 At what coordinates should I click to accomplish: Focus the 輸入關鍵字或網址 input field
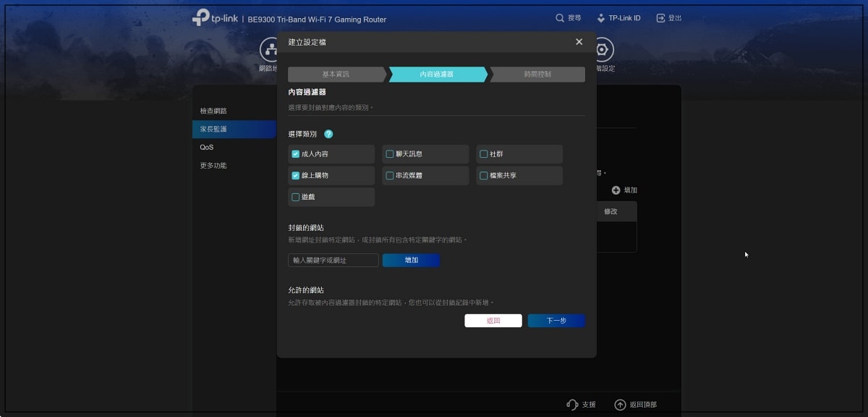(333, 260)
